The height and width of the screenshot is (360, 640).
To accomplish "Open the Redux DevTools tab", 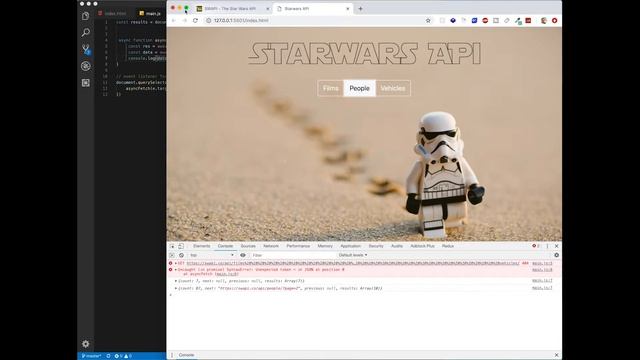I will tap(447, 246).
